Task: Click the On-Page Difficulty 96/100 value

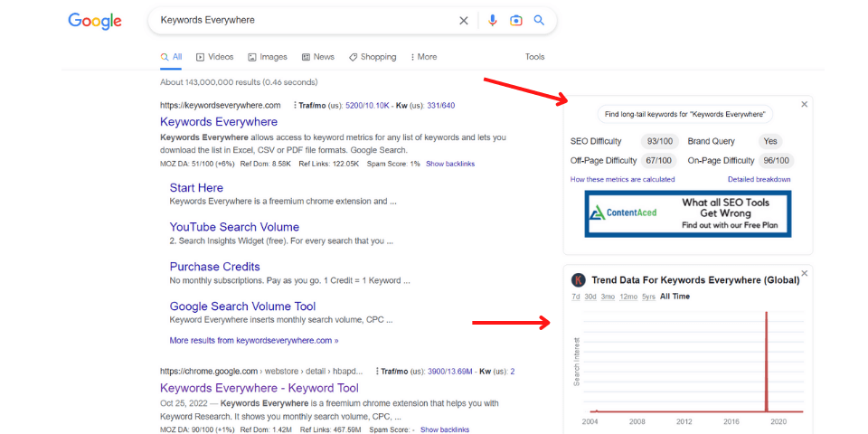Action: coord(776,161)
